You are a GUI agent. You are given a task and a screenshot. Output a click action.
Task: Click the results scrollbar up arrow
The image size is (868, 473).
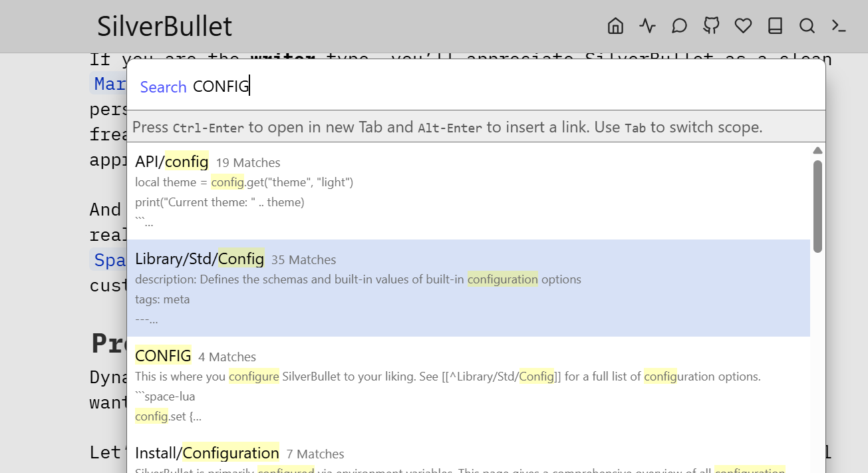click(817, 150)
